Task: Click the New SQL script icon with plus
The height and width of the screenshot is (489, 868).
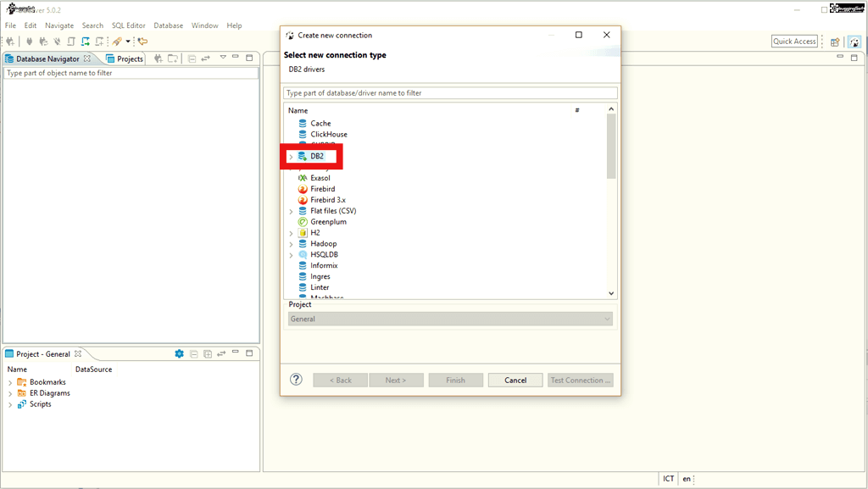Action: tap(99, 42)
